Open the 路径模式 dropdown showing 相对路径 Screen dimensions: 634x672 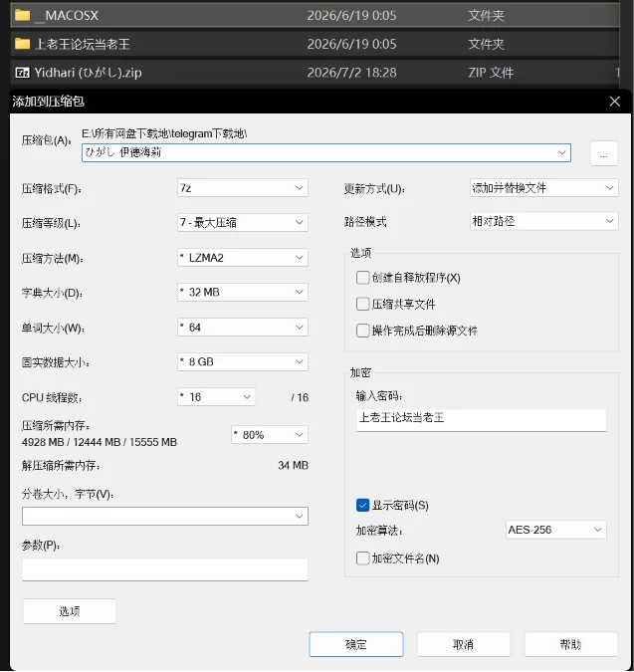click(543, 221)
